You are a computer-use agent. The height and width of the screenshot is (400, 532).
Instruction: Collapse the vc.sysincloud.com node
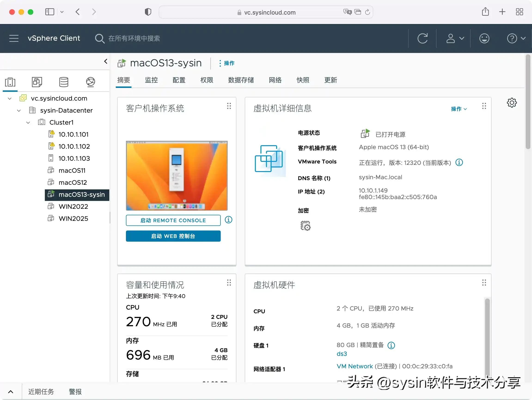pyautogui.click(x=9, y=98)
